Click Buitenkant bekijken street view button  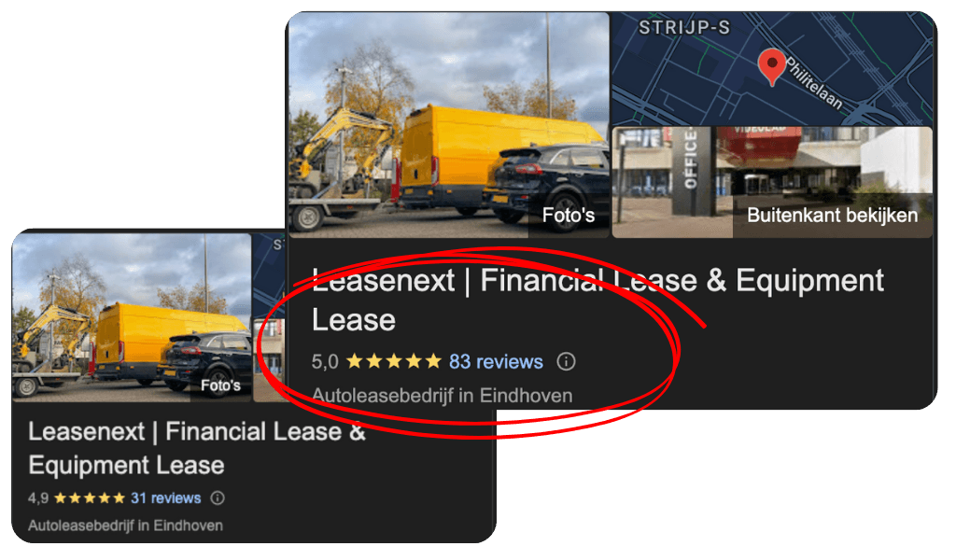[x=832, y=216]
